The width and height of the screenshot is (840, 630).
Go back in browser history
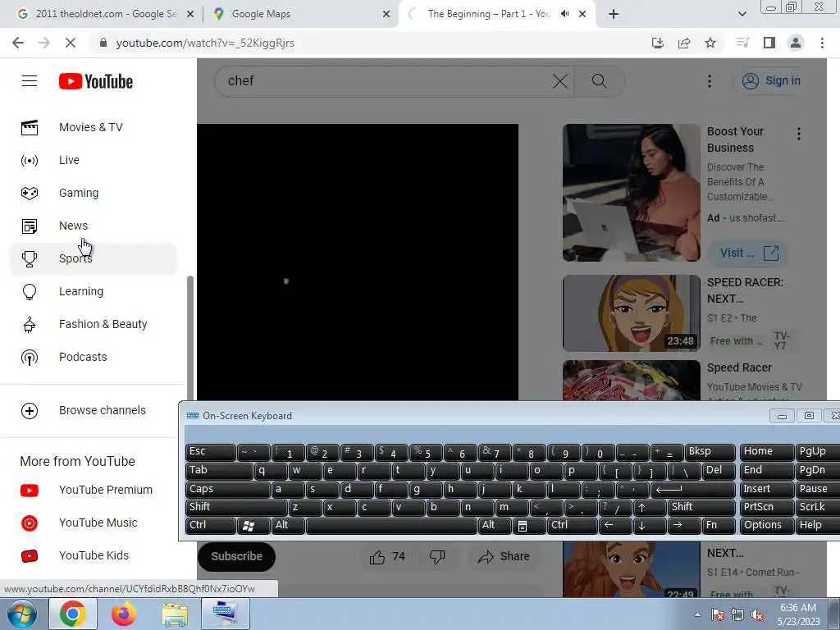point(18,43)
